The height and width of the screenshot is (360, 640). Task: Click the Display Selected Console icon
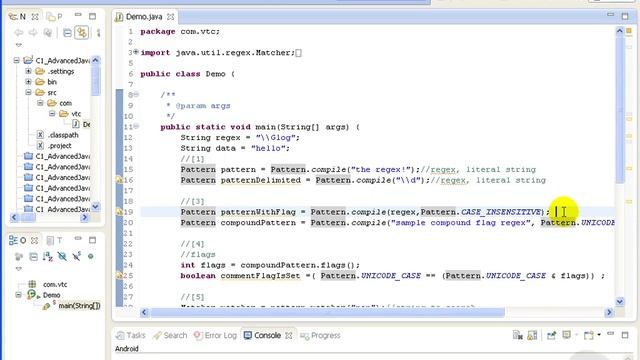(567, 336)
